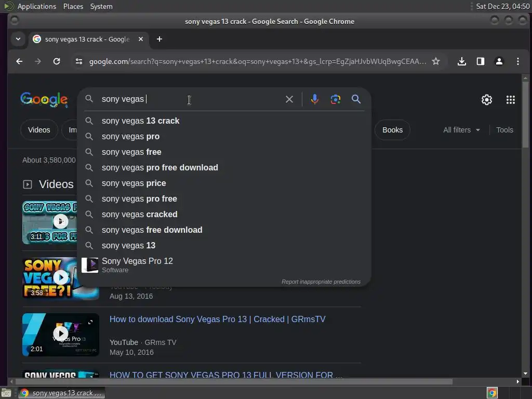Viewport: 532px width, 399px height.
Task: Click inside the Google search input field
Action: (190, 99)
